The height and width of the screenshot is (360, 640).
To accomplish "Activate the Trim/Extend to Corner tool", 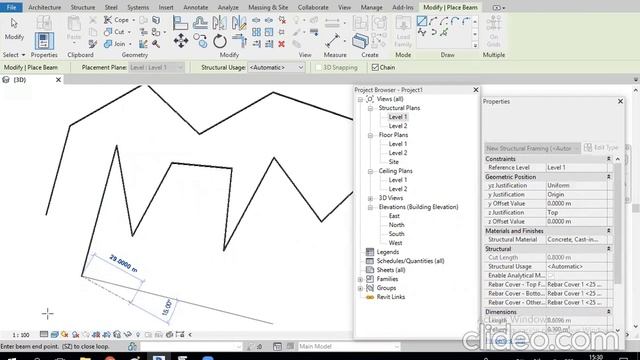I will [x=239, y=41].
